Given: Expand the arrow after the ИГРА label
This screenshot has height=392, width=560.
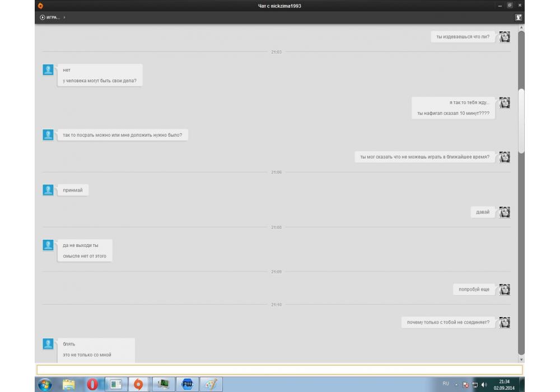Looking at the screenshot, I should [64, 18].
